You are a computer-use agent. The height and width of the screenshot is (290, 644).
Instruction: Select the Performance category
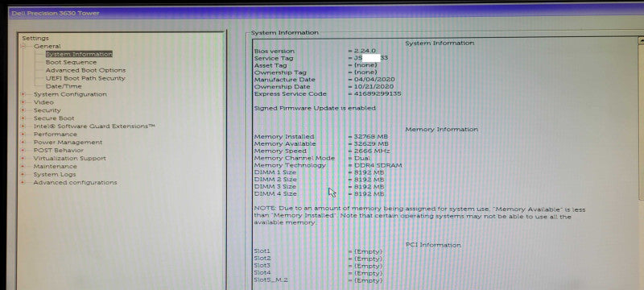click(55, 135)
